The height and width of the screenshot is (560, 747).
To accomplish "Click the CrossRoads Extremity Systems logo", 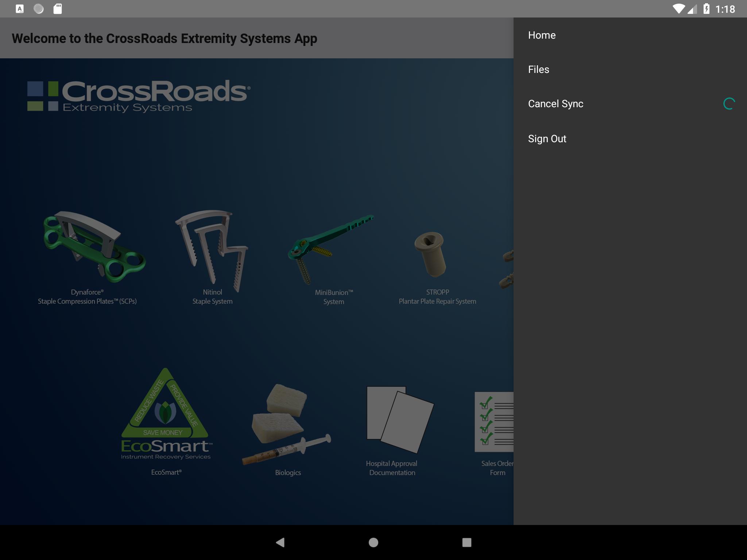I will (x=139, y=96).
